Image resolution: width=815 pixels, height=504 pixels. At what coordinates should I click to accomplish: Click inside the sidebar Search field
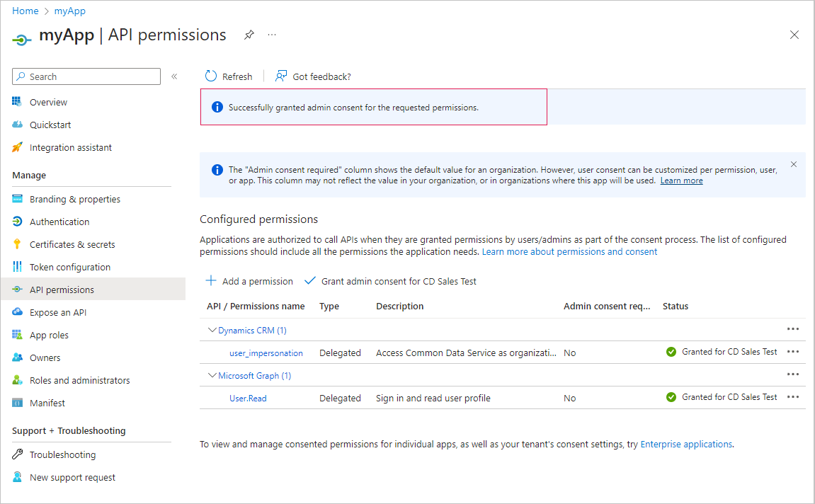[85, 76]
